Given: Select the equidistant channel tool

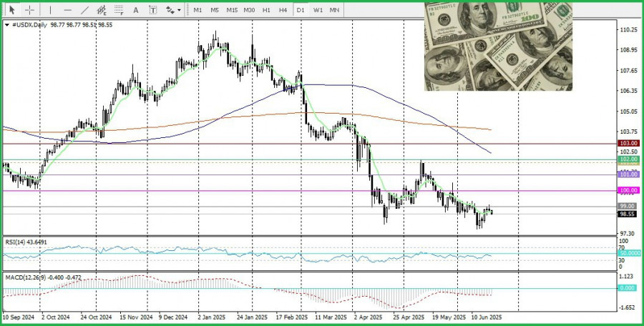Looking at the screenshot, I should (102, 10).
